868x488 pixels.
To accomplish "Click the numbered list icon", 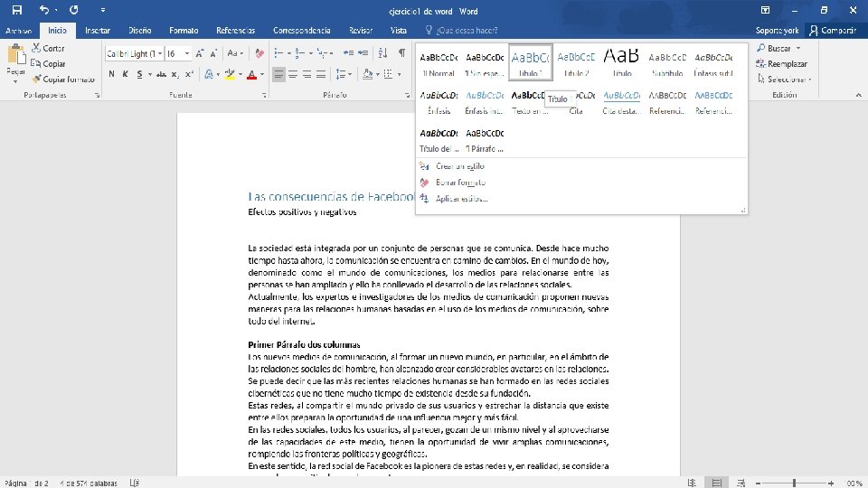I will point(299,53).
